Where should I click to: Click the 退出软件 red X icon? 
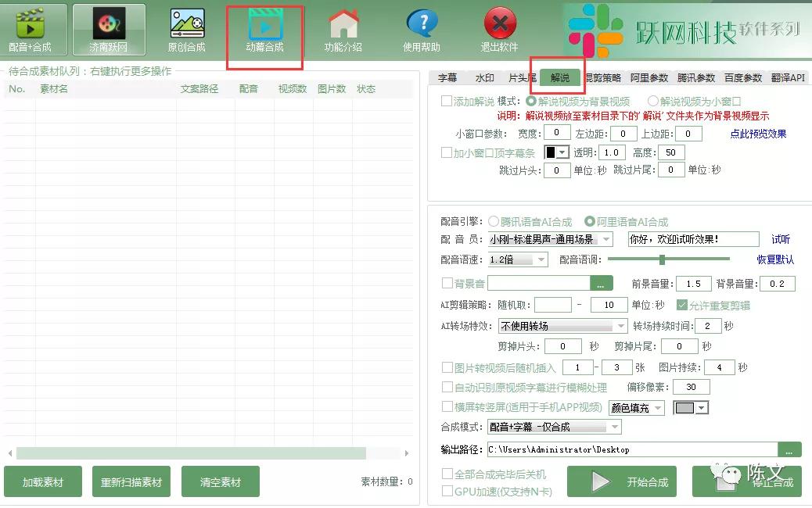pyautogui.click(x=500, y=30)
